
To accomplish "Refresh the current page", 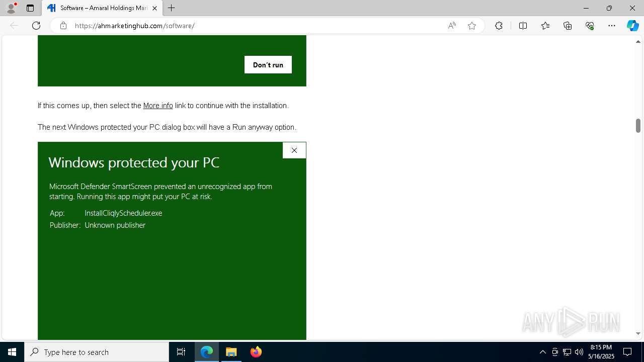I will pyautogui.click(x=36, y=26).
